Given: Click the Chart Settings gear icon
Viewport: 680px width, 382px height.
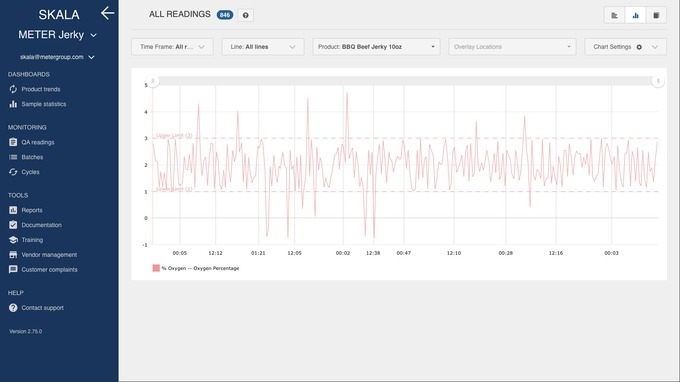Looking at the screenshot, I should [x=639, y=47].
